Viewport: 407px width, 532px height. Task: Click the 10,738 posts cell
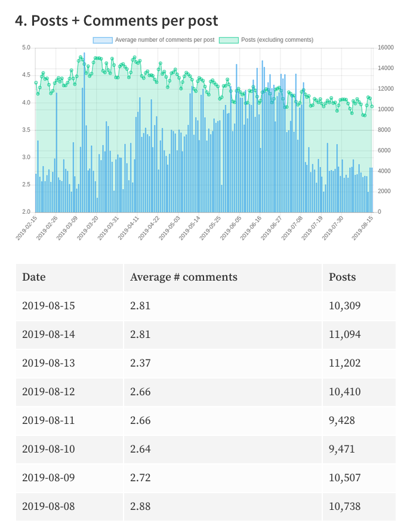click(x=344, y=506)
